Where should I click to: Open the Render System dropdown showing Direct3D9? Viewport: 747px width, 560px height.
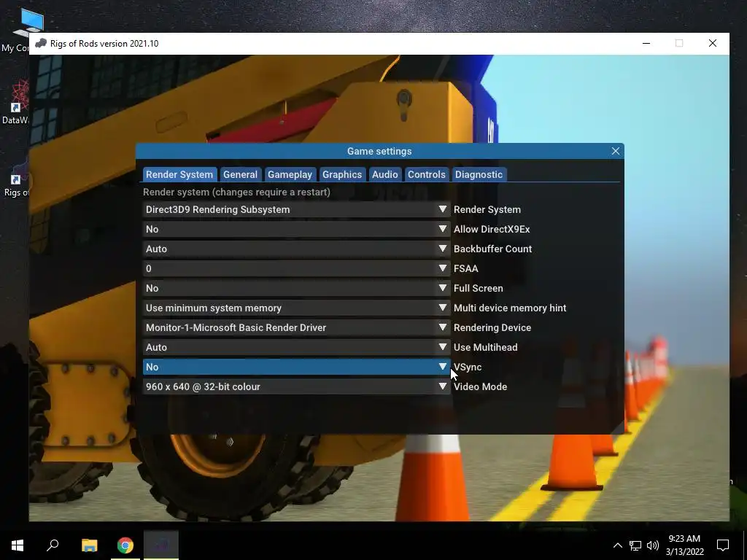click(x=296, y=209)
